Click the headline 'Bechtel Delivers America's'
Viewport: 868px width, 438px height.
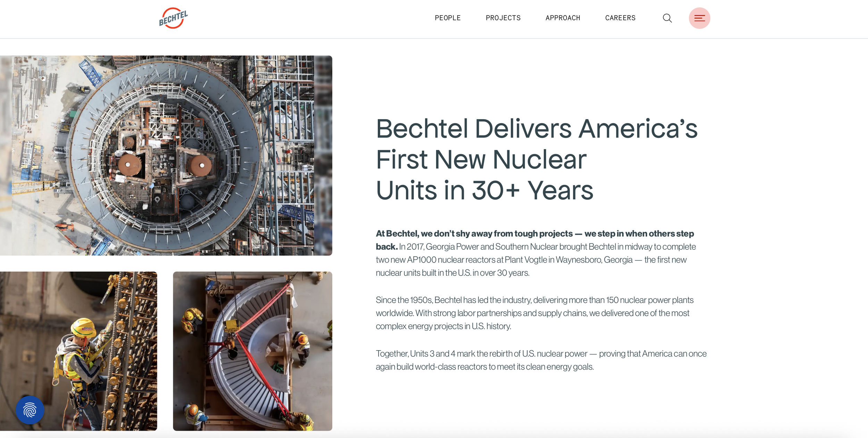coord(536,129)
